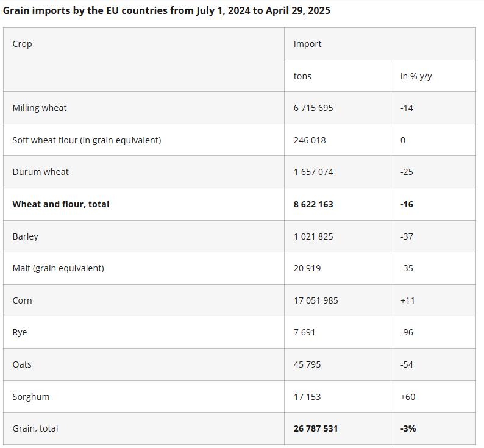Select the "tons" subheader cell
Viewport: 484px width, 448px height.
[302, 76]
